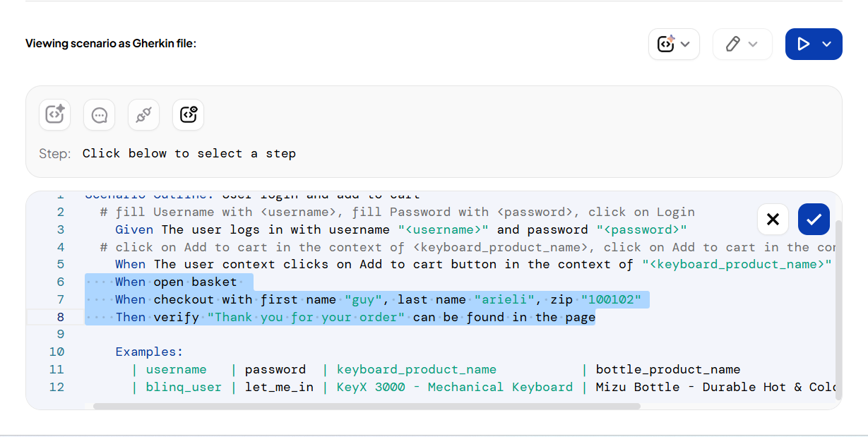Click the chat bubble comment icon
Screen dimensions: 868x437
pos(100,114)
